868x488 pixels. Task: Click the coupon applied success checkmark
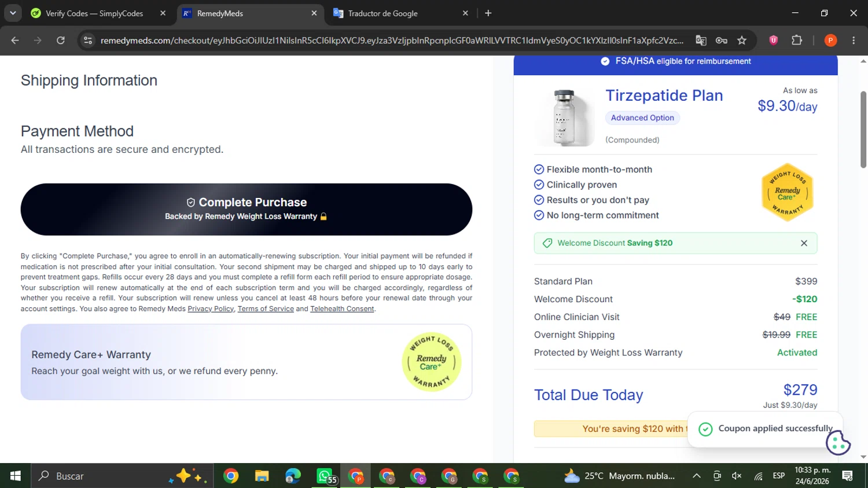(x=705, y=429)
